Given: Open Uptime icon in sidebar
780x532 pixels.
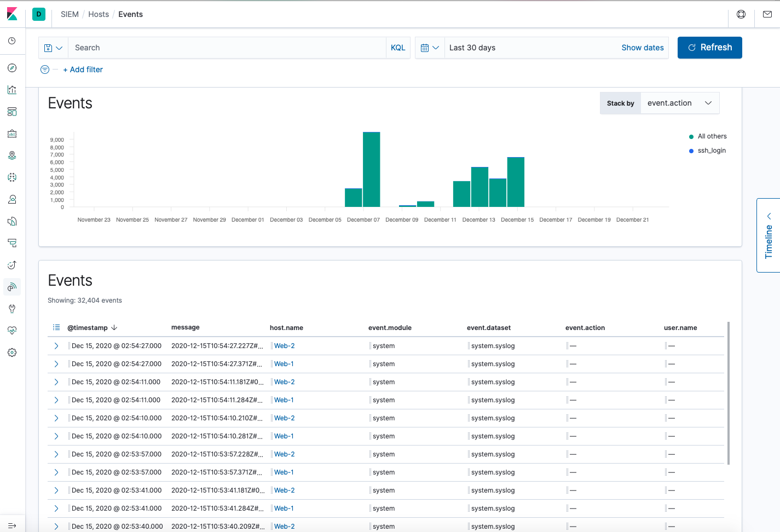Looking at the screenshot, I should (x=12, y=265).
